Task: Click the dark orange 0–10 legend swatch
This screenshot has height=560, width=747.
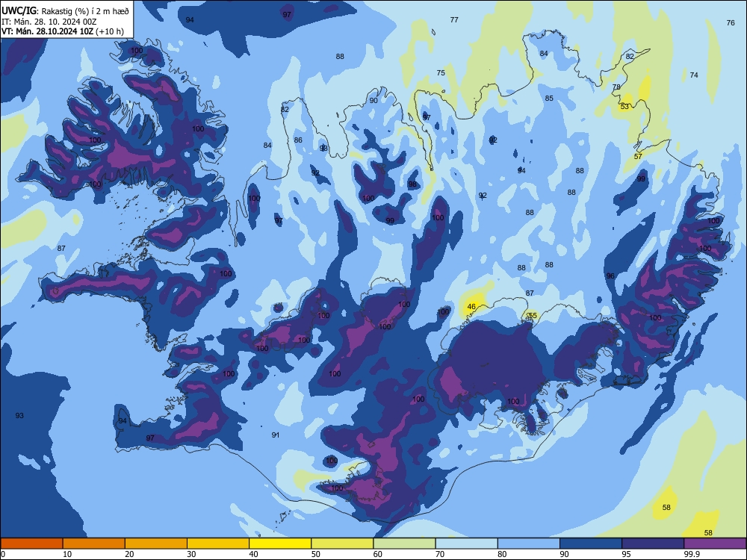Action: pyautogui.click(x=31, y=544)
